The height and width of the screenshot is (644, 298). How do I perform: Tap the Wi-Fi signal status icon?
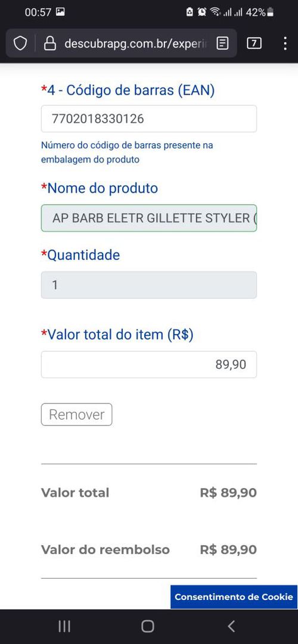[x=215, y=12]
